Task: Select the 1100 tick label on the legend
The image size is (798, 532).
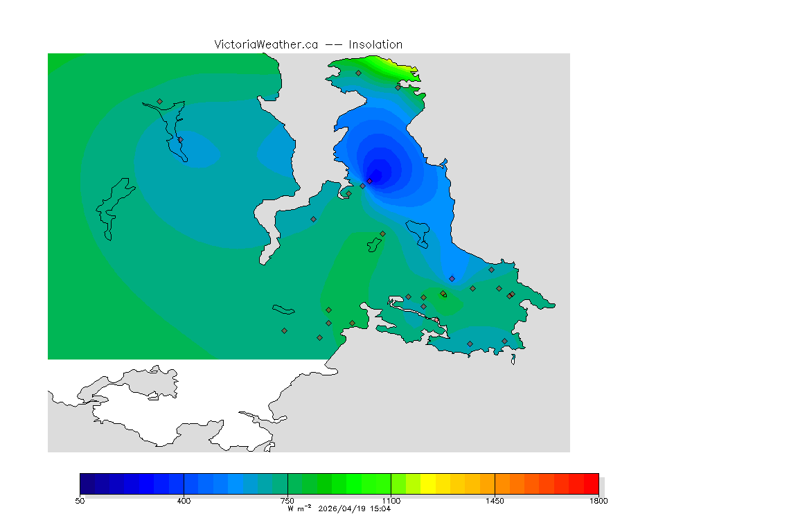Action: (391, 501)
